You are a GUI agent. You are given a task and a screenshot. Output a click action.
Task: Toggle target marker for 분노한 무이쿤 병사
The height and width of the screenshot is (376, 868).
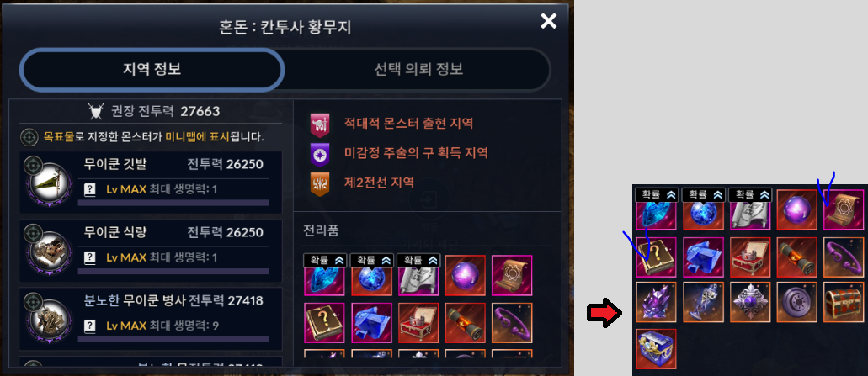click(x=33, y=301)
